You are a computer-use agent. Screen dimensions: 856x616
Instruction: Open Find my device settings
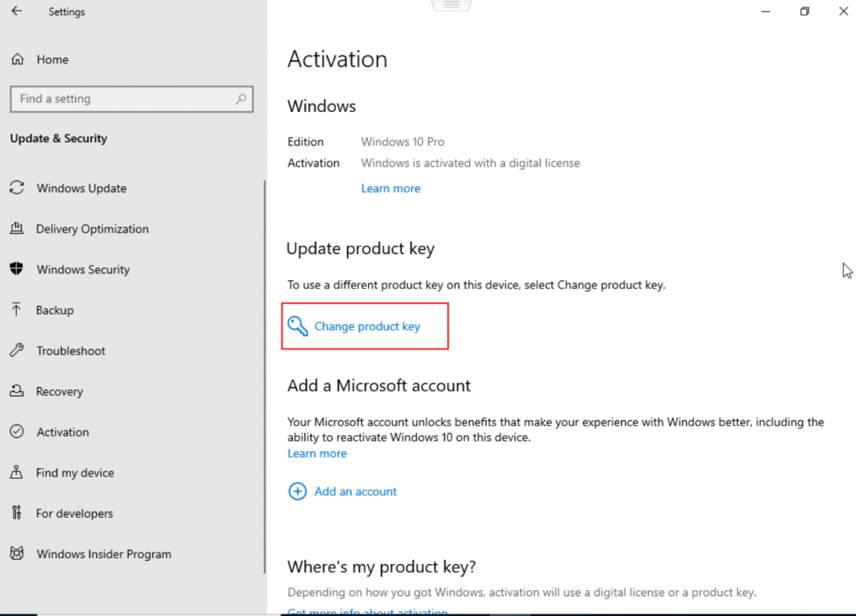74,473
